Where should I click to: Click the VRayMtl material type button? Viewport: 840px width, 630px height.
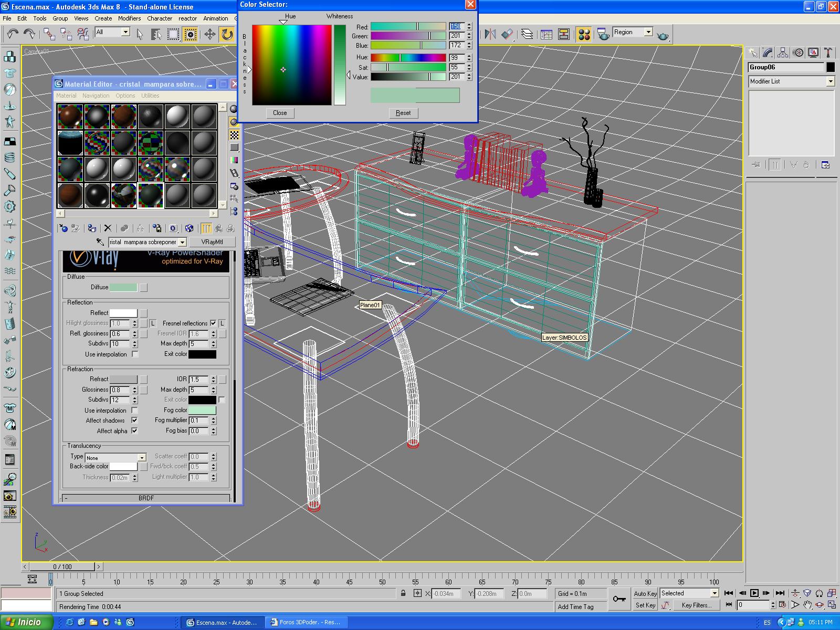pyautogui.click(x=212, y=242)
